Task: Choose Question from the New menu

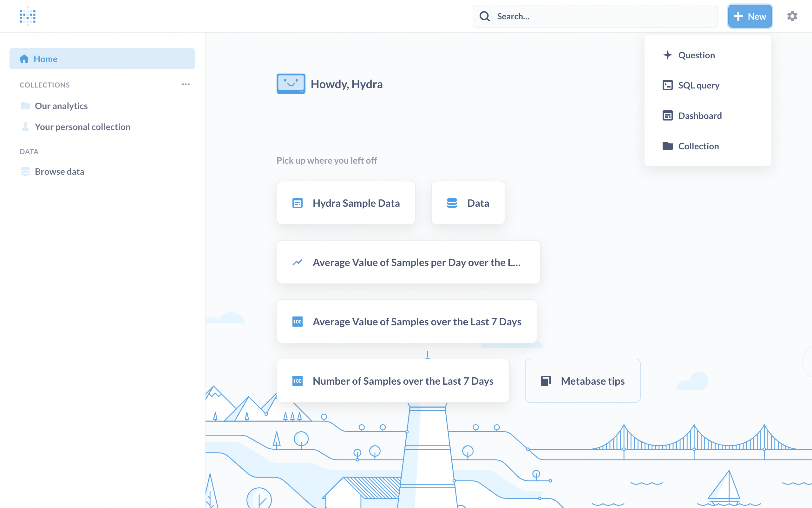Action: pyautogui.click(x=696, y=55)
